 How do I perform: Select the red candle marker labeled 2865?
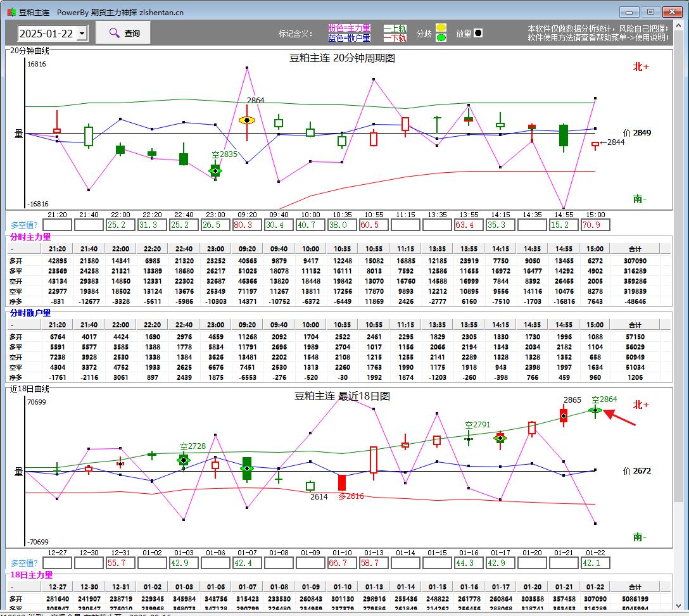563,415
